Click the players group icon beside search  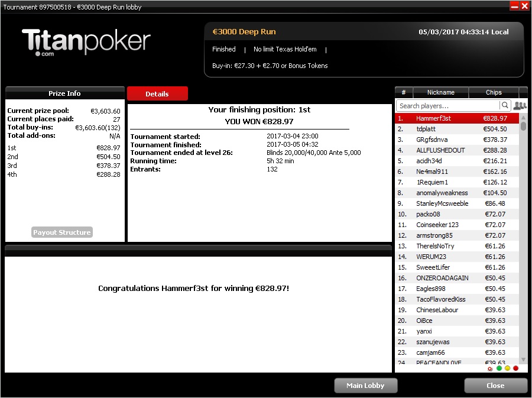(520, 106)
